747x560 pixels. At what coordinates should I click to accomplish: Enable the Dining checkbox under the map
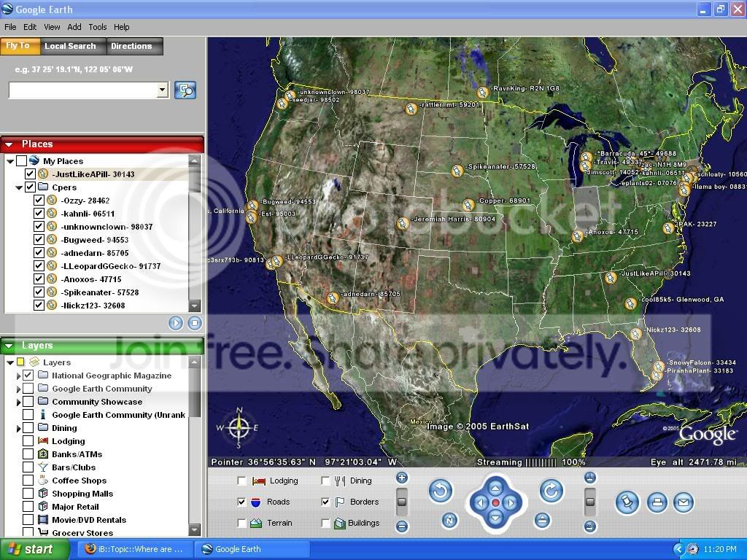pyautogui.click(x=325, y=481)
